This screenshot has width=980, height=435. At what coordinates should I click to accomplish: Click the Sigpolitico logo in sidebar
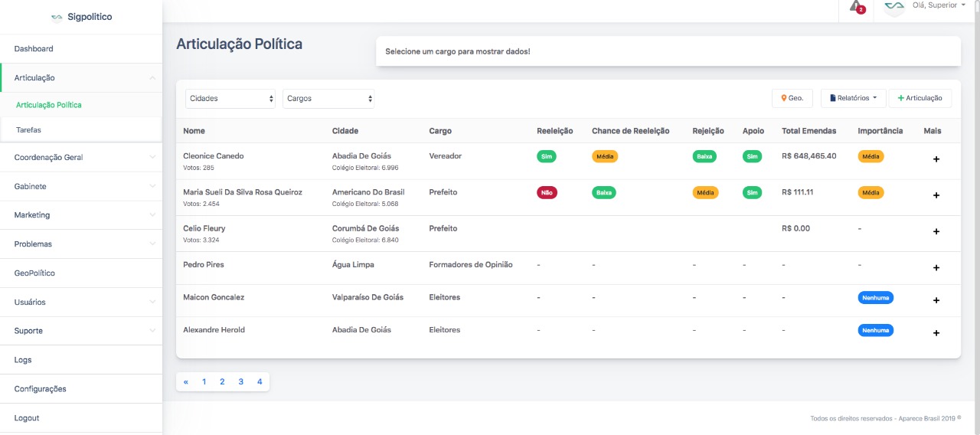tap(81, 17)
